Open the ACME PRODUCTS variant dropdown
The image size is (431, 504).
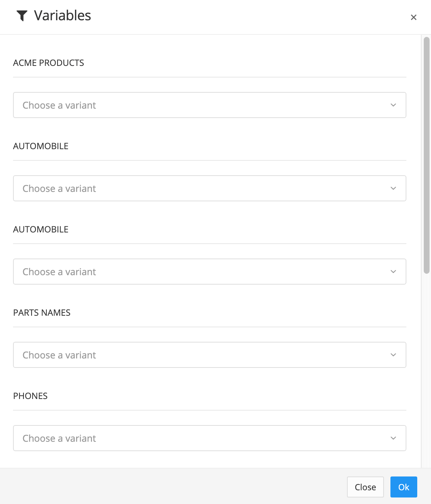point(210,105)
